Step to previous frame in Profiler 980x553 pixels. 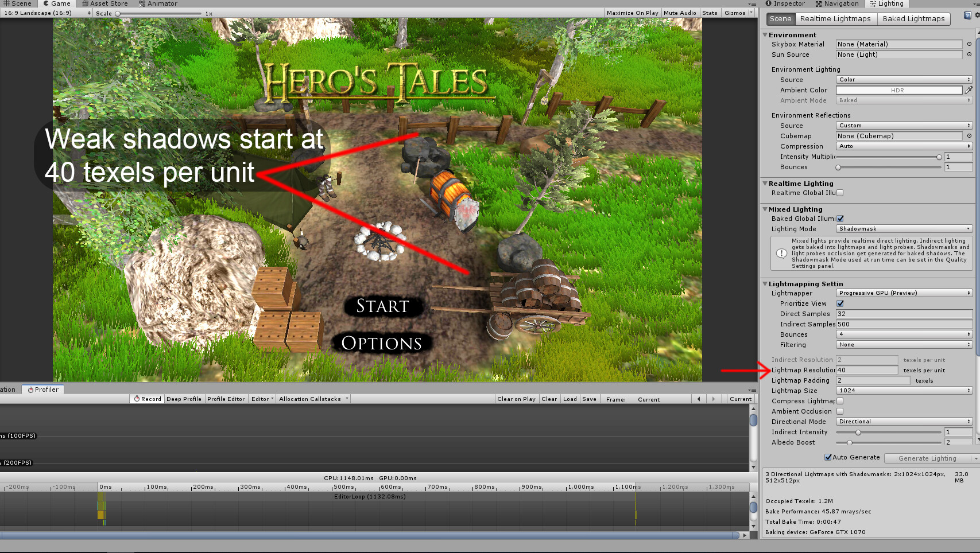point(699,399)
